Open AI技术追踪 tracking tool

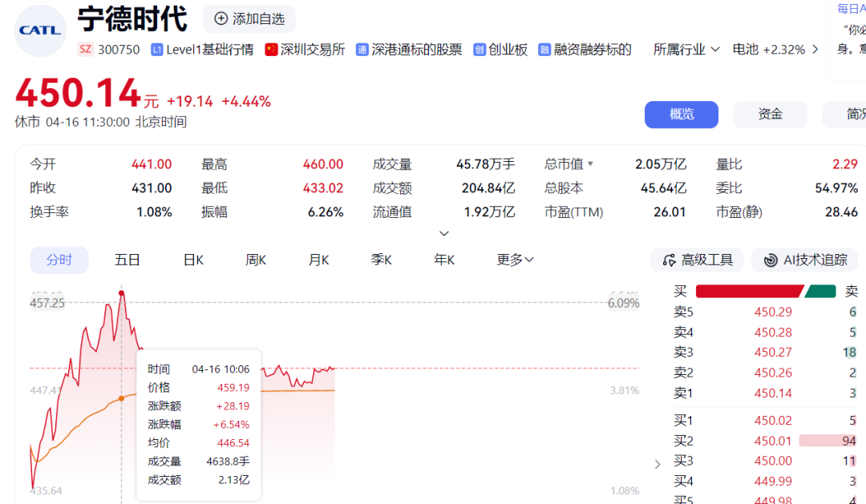tap(804, 260)
